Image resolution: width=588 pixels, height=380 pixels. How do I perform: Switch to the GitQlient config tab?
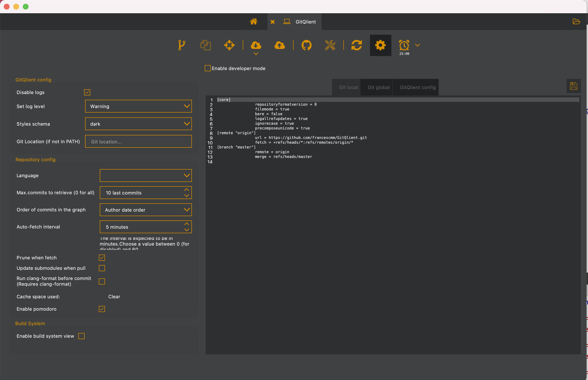pyautogui.click(x=417, y=87)
